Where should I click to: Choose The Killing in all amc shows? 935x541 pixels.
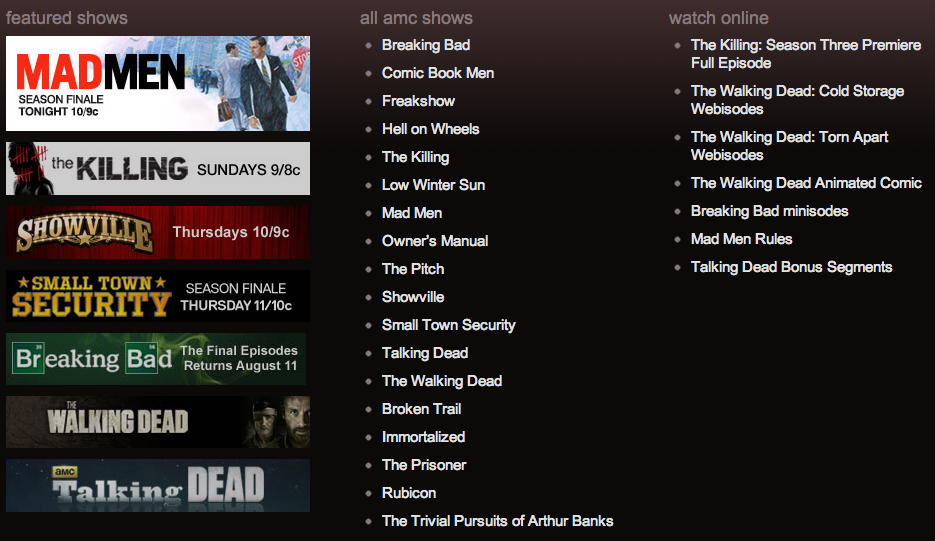pyautogui.click(x=416, y=157)
